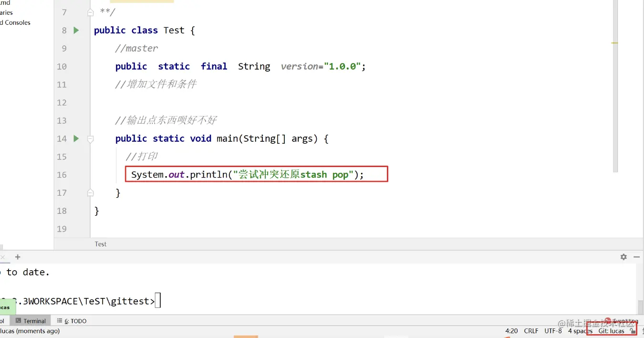This screenshot has height=338, width=644.
Task: Click the yellow warning stripe mark in editor gutter
Action: [614, 43]
